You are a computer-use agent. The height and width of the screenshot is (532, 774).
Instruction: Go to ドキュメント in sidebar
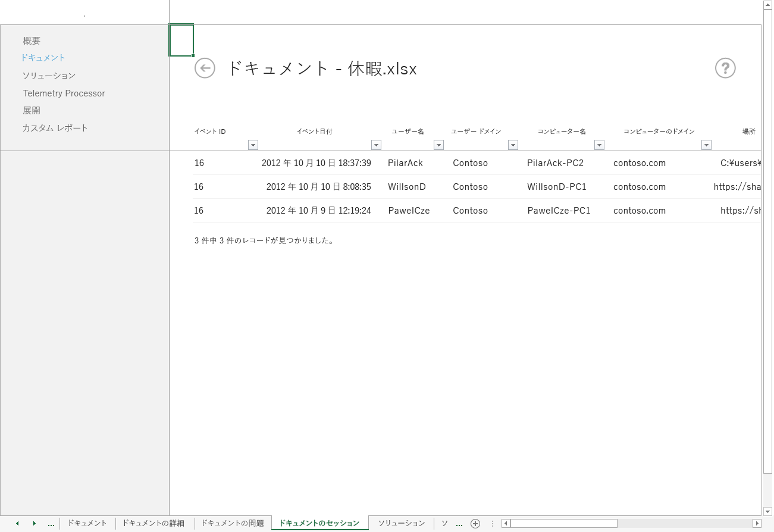pos(43,58)
